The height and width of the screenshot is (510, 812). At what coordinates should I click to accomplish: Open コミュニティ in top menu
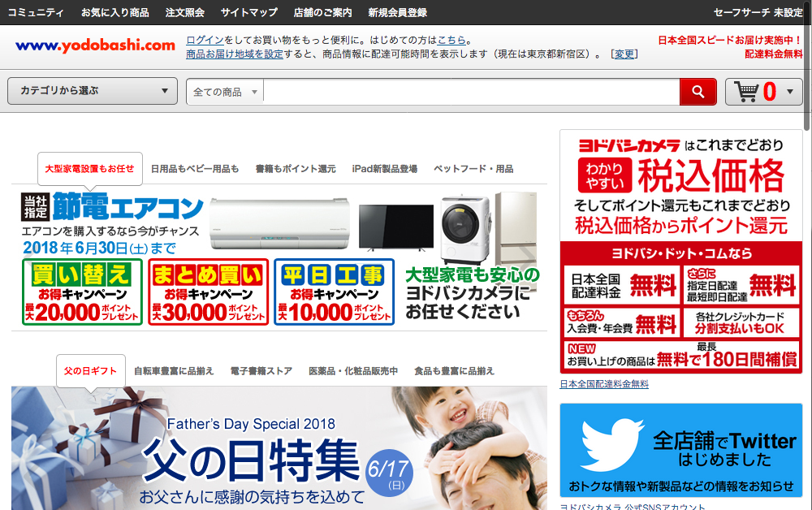[35, 12]
